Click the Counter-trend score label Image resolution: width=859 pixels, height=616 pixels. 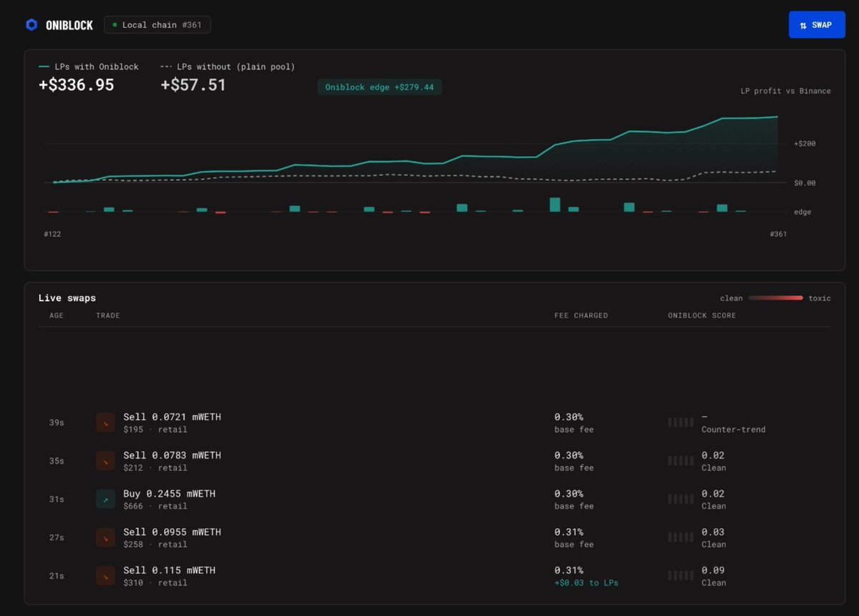[734, 430]
